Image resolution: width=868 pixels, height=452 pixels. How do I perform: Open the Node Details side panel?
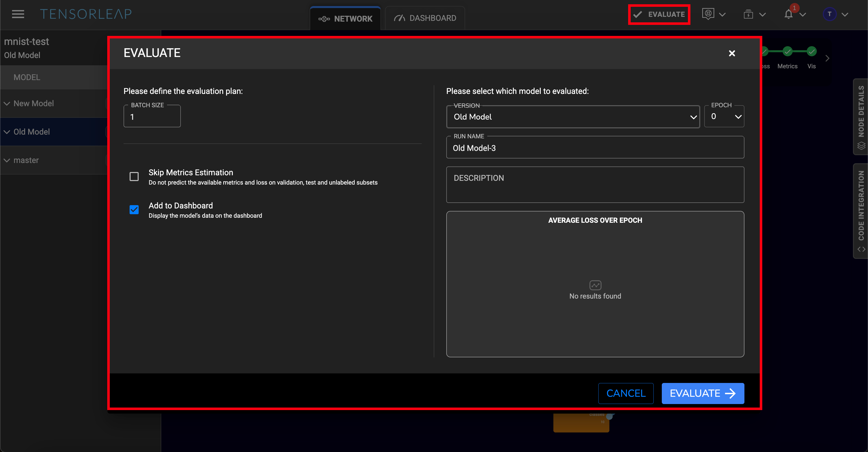pyautogui.click(x=861, y=116)
